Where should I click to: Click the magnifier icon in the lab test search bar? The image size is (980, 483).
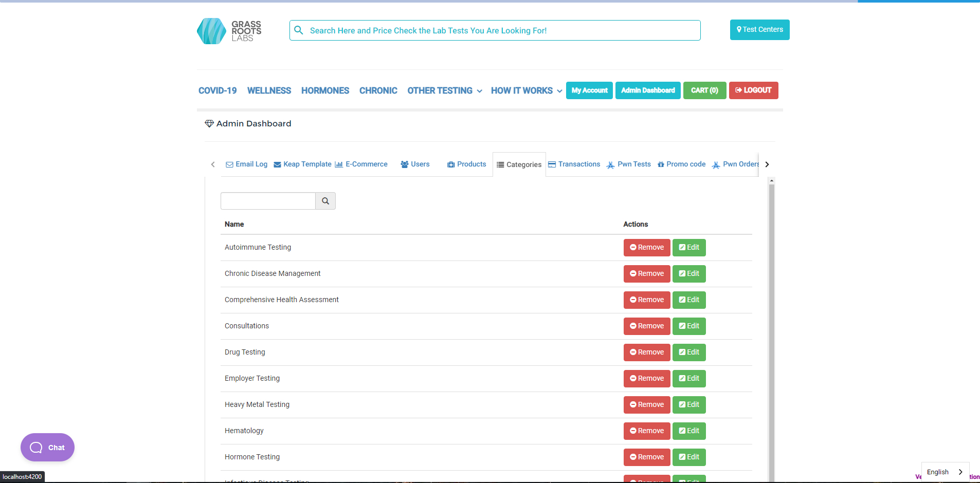(299, 30)
